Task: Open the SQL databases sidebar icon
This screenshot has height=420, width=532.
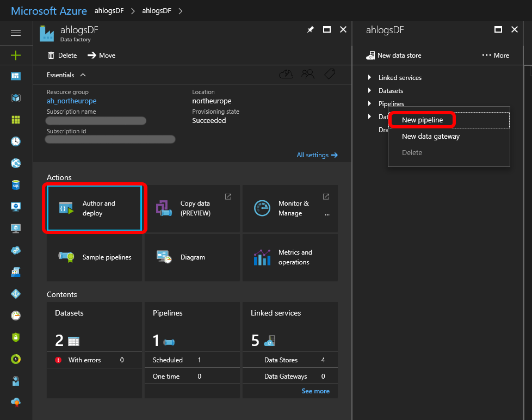Action: 16,185
